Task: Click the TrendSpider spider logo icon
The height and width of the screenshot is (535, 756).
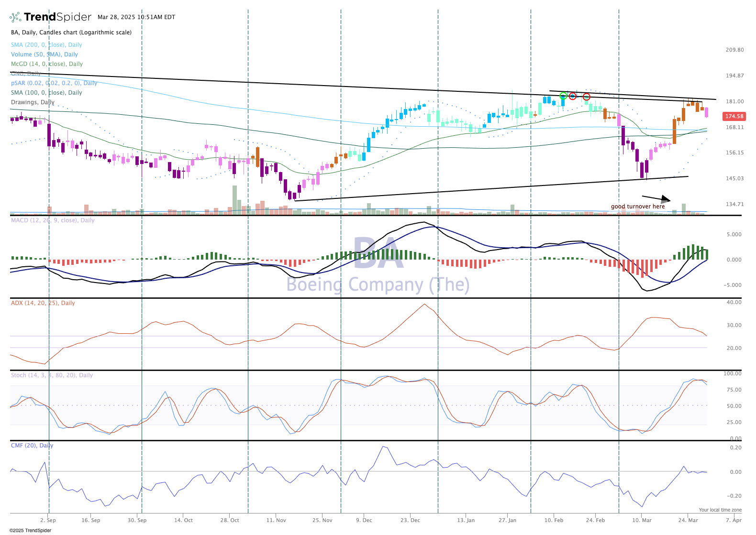Action: click(x=15, y=17)
